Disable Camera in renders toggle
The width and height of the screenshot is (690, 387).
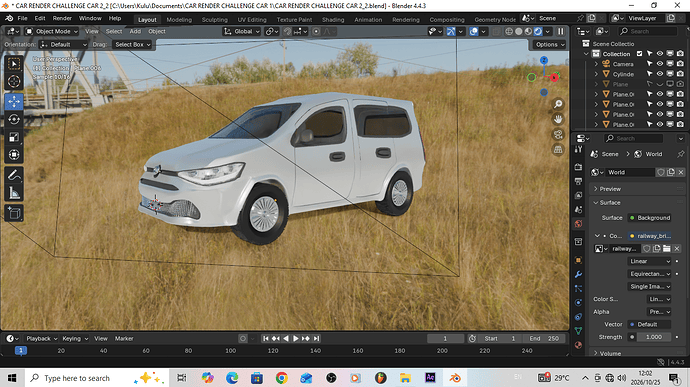click(x=680, y=64)
